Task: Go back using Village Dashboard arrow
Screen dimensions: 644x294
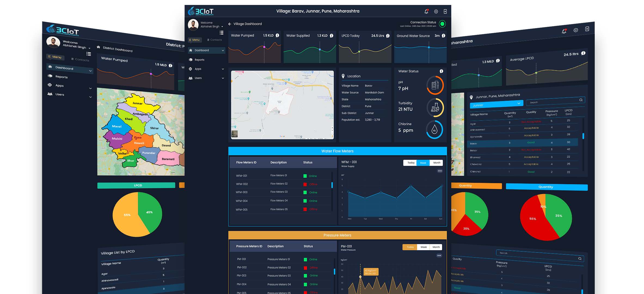Action: click(230, 24)
